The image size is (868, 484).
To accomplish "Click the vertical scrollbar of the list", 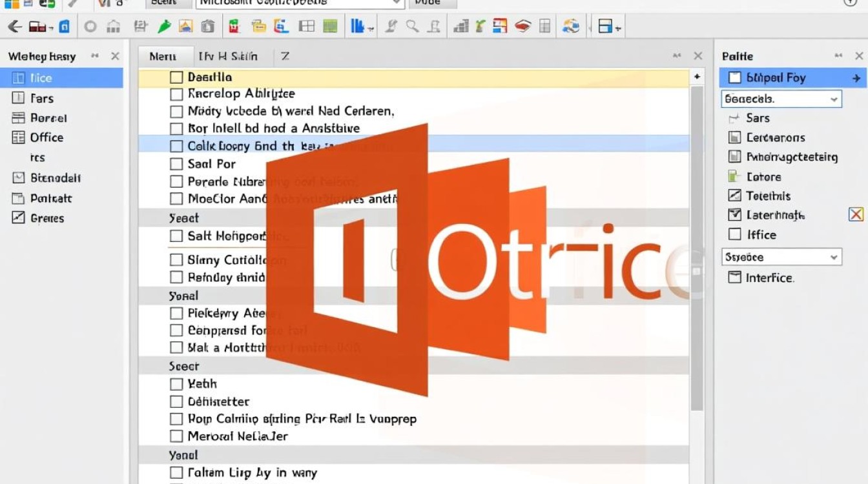I will coord(697,245).
